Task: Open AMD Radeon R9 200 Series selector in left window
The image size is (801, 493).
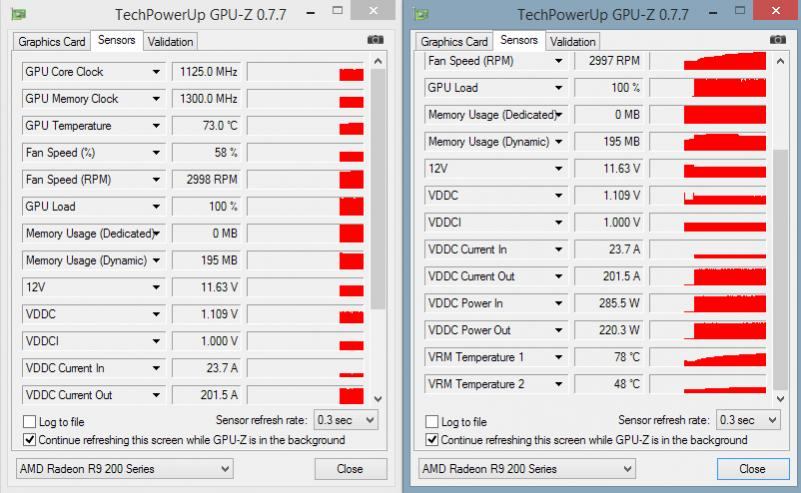Action: click(x=125, y=469)
